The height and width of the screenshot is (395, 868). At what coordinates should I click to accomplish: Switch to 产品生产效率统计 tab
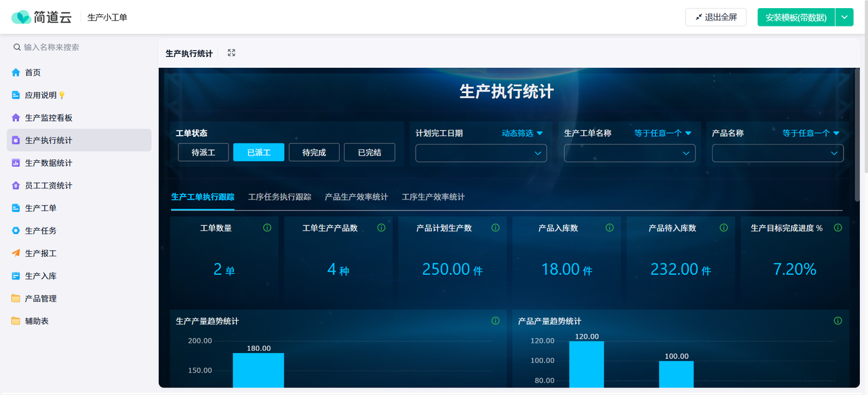click(x=356, y=197)
